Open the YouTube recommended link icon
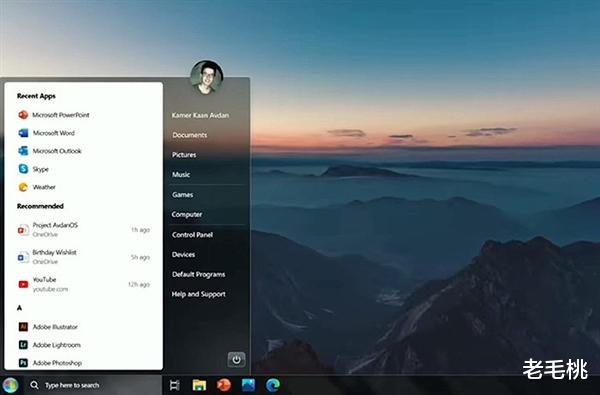Image resolution: width=600 pixels, height=395 pixels. 23,284
